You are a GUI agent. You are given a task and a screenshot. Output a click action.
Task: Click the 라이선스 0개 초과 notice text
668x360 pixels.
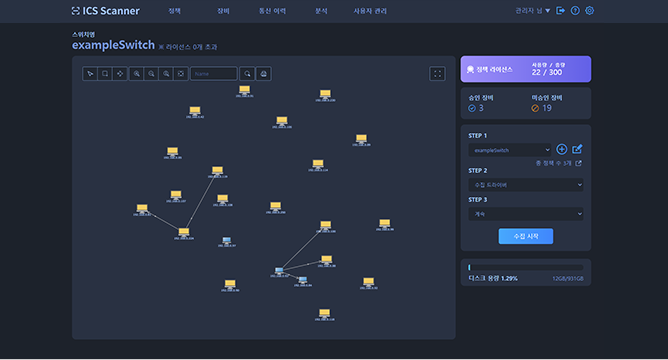click(x=188, y=47)
